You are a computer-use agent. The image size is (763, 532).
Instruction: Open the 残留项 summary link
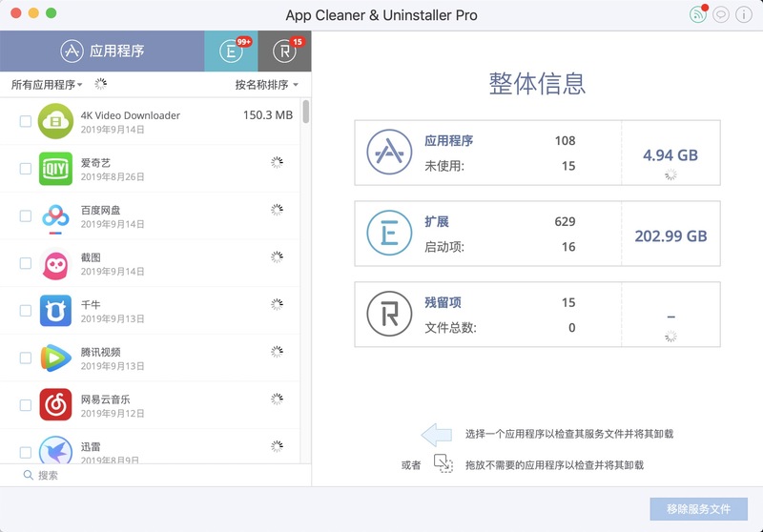click(x=443, y=302)
